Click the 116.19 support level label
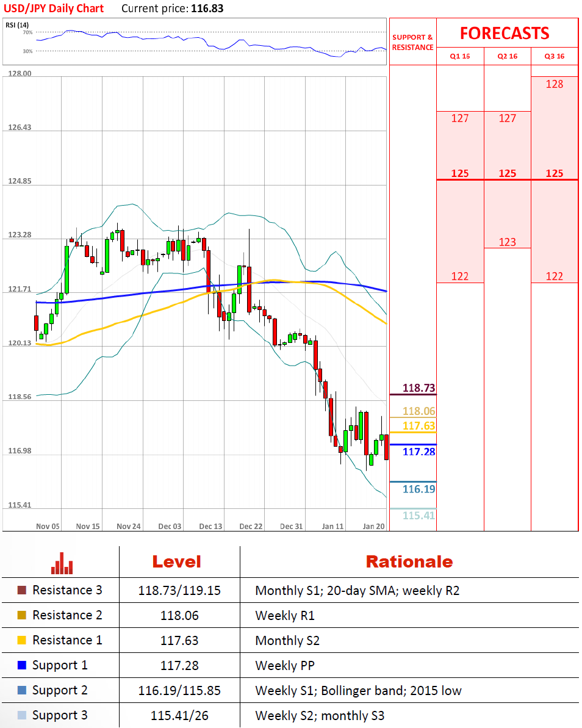582x728 pixels. pos(419,489)
